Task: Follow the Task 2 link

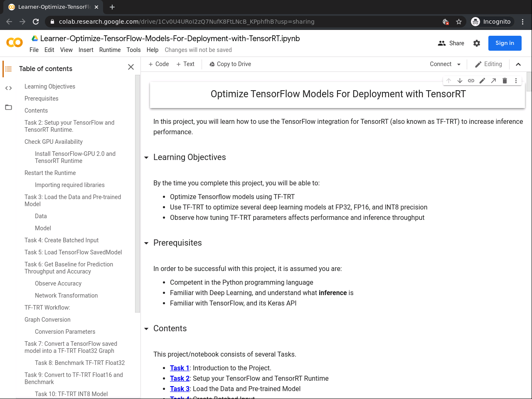Action: point(180,379)
